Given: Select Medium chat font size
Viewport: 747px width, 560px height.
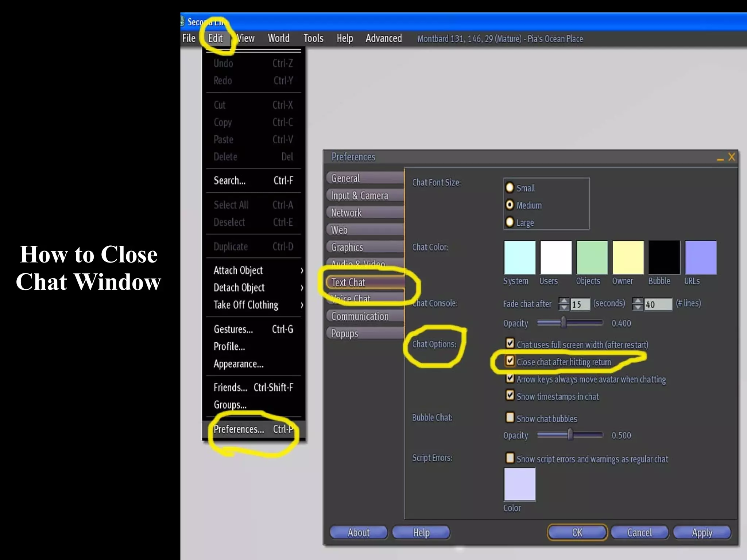Looking at the screenshot, I should pos(510,205).
